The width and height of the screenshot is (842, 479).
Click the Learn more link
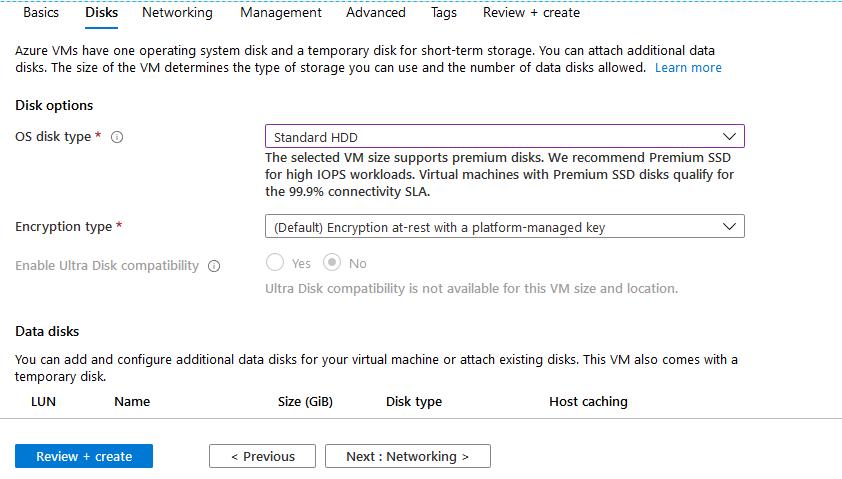(688, 68)
